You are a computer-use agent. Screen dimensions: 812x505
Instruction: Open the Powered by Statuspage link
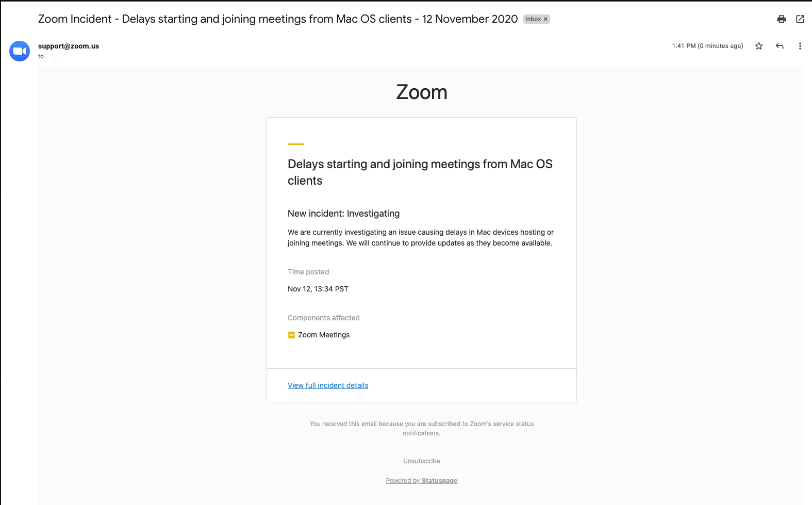[422, 481]
